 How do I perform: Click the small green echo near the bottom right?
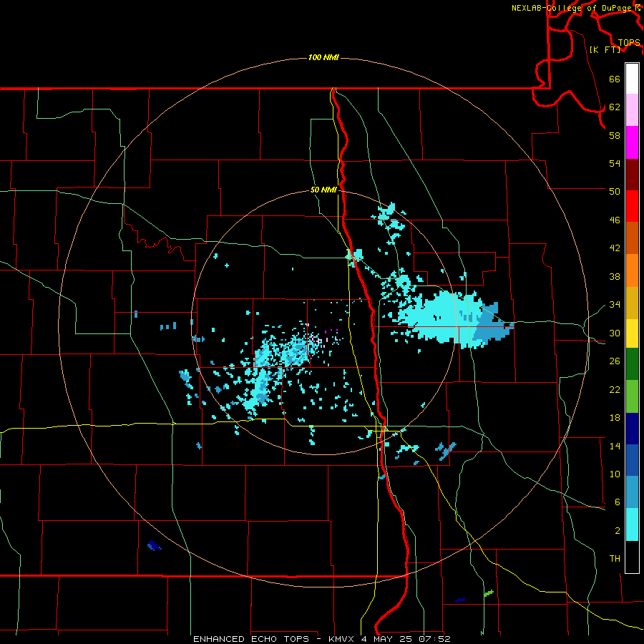[x=488, y=593]
